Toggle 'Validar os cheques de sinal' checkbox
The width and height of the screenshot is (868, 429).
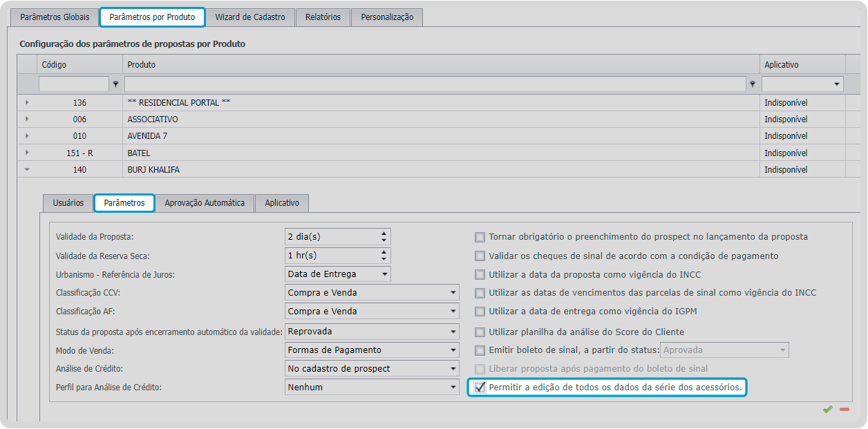coord(480,256)
